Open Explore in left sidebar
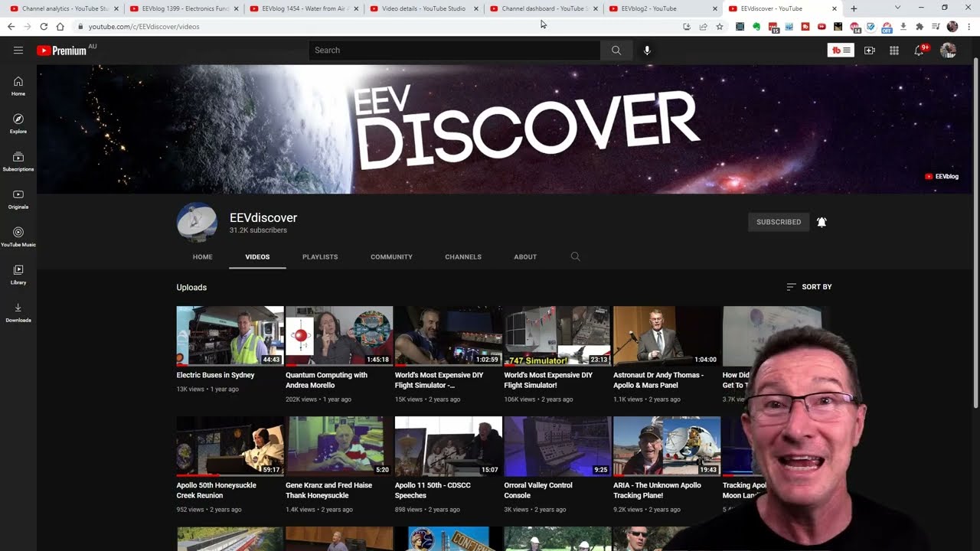Viewport: 980px width, 551px height. (x=18, y=123)
